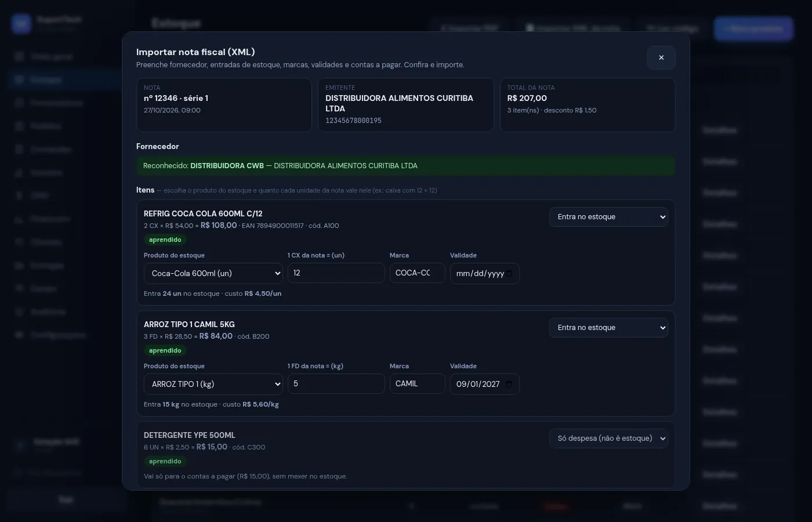812x522 pixels.
Task: Click the 'R$ 207,00' total value
Action: 527,98
